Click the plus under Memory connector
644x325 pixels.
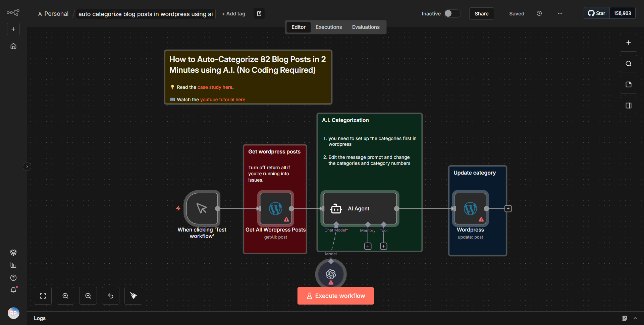click(368, 246)
